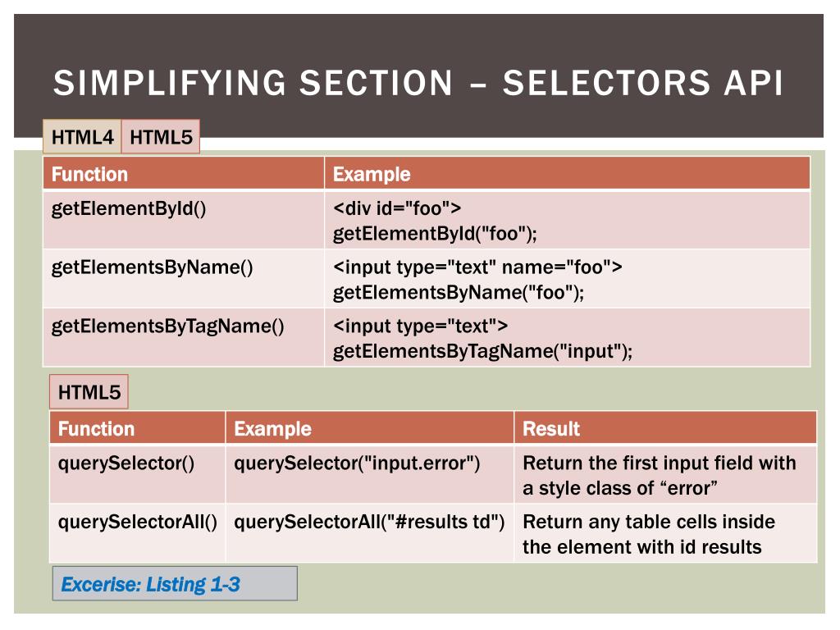The height and width of the screenshot is (630, 840).
Task: Click the <input type="text" name="foo"> line
Action: click(x=477, y=267)
